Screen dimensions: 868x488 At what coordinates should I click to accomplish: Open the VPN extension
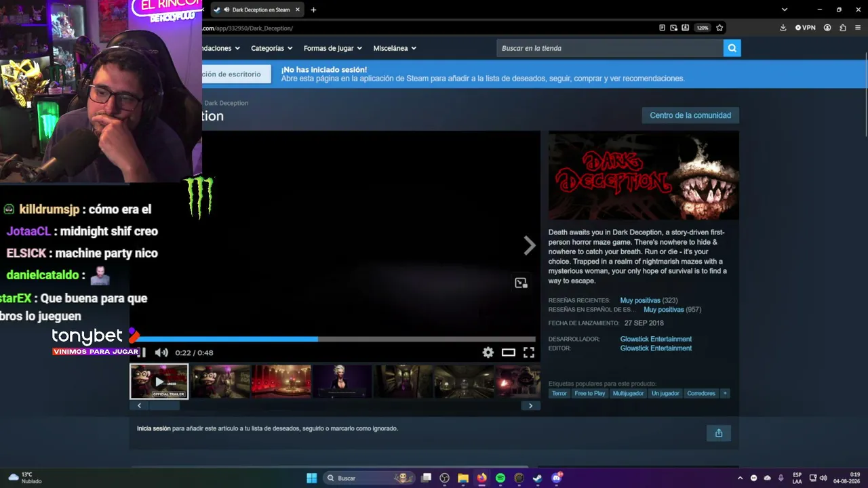pyautogui.click(x=806, y=28)
